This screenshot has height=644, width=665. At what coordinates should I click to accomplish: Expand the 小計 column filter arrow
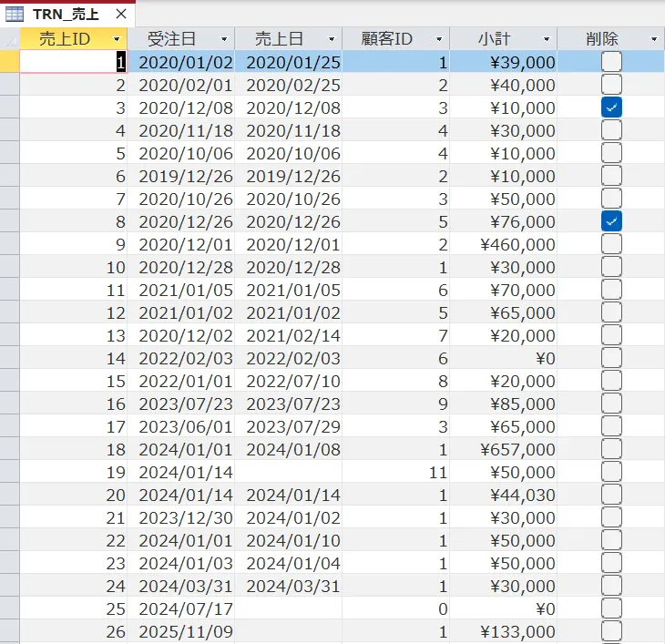[x=547, y=39]
